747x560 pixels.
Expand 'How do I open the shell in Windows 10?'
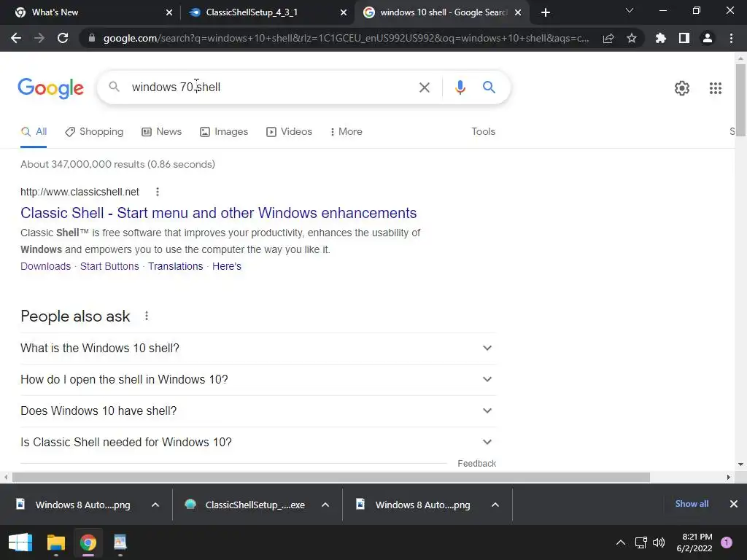coord(258,379)
